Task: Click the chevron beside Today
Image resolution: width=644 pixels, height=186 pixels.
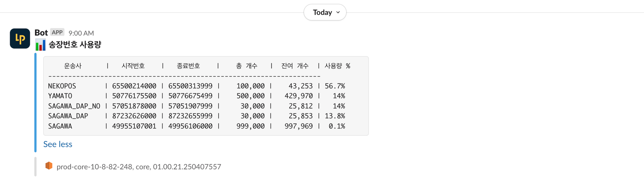Action: (338, 13)
